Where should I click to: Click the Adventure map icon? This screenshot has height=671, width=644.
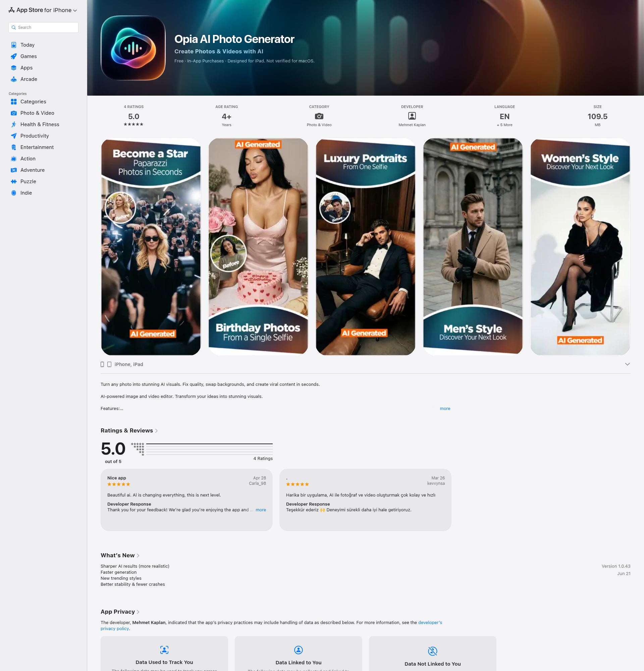coord(14,170)
